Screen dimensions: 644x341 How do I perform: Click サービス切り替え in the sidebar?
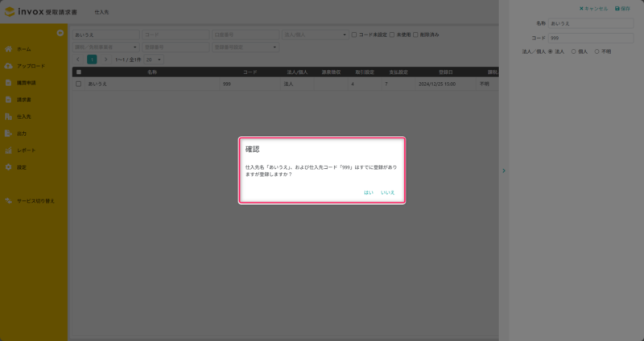[x=34, y=201]
